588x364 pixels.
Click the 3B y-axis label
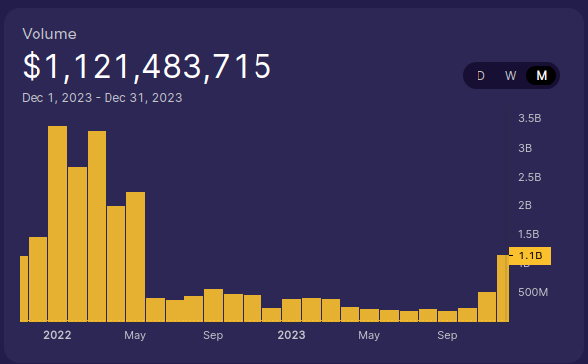[525, 148]
